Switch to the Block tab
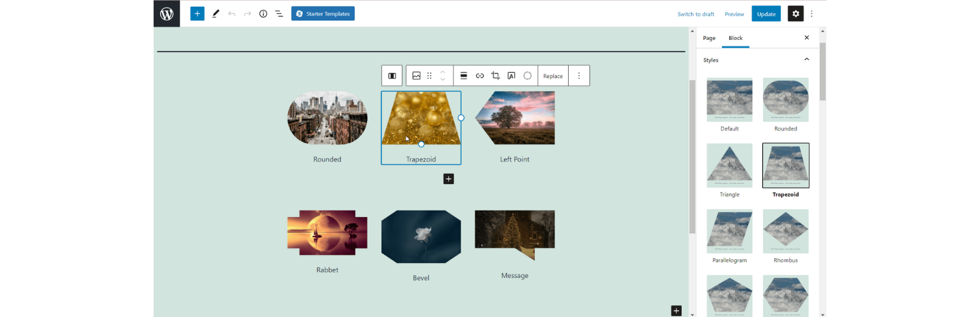The width and height of the screenshot is (980, 317). pos(736,38)
